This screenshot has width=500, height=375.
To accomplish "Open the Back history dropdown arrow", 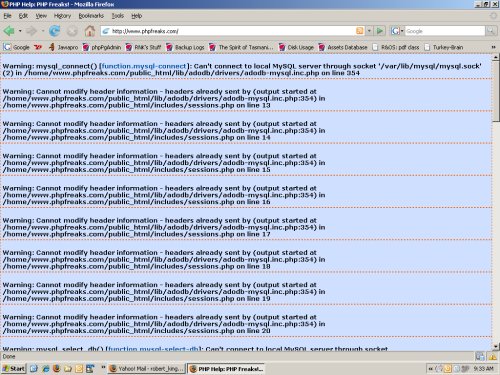I will 20,31.
